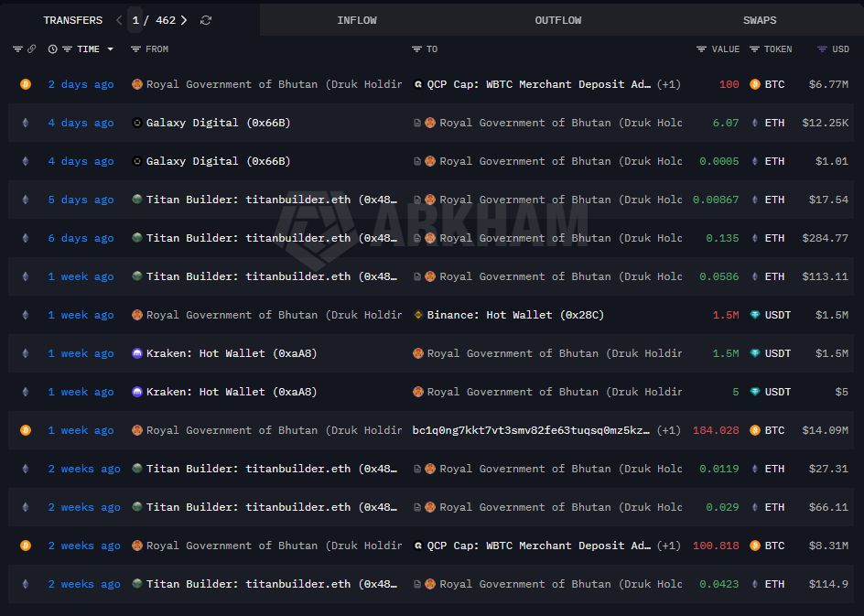This screenshot has width=864, height=616.
Task: Expand the TIME sort dropdown arrow
Action: click(111, 49)
